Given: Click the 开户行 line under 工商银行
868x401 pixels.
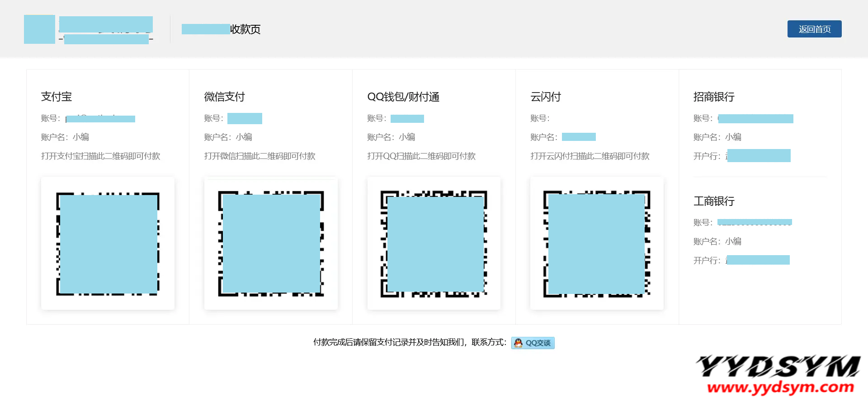Looking at the screenshot, I should pos(741,260).
